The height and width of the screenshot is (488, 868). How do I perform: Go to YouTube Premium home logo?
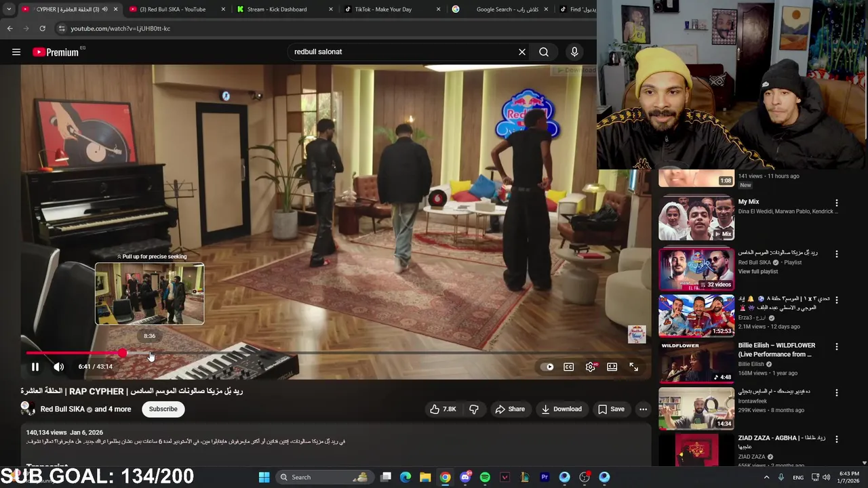coord(56,52)
